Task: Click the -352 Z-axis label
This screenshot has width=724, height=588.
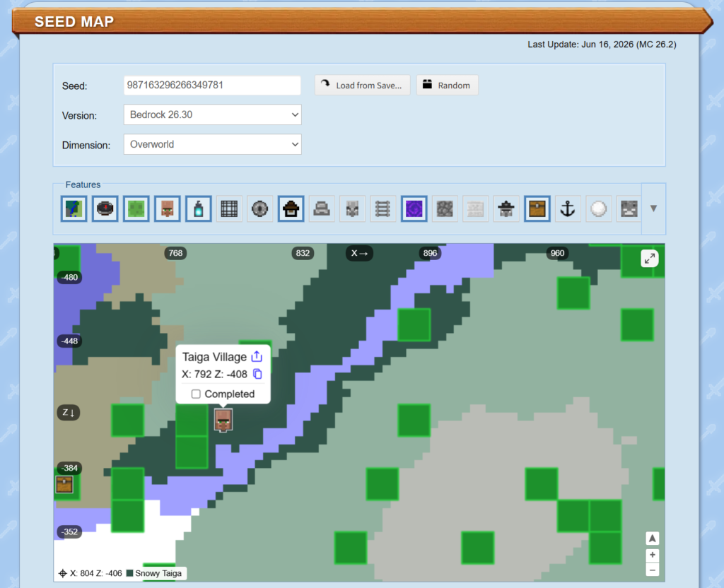Action: 70,531
